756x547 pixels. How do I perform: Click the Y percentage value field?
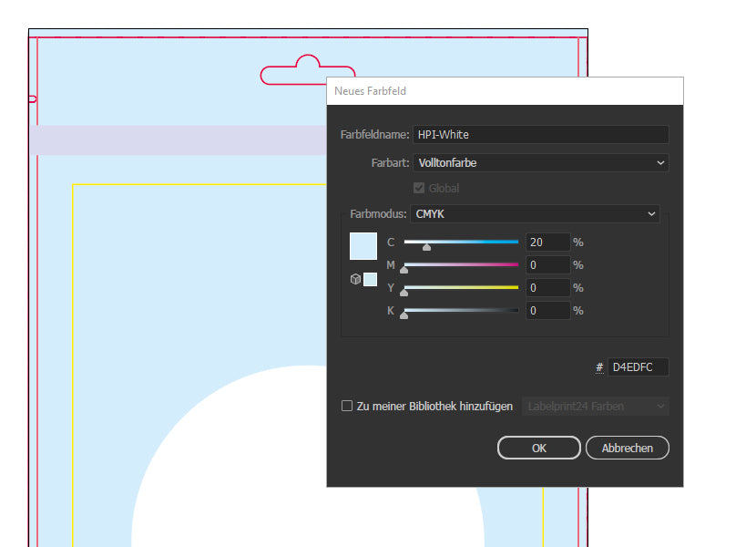[547, 288]
